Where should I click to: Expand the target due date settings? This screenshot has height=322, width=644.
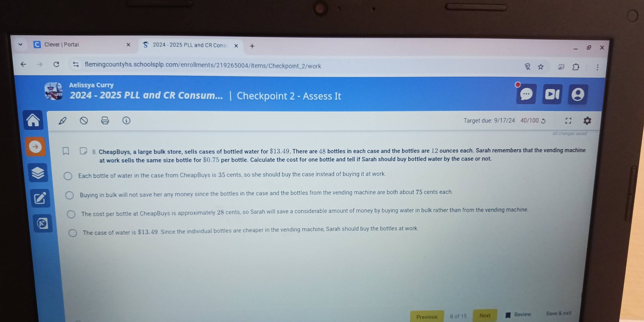(x=588, y=120)
